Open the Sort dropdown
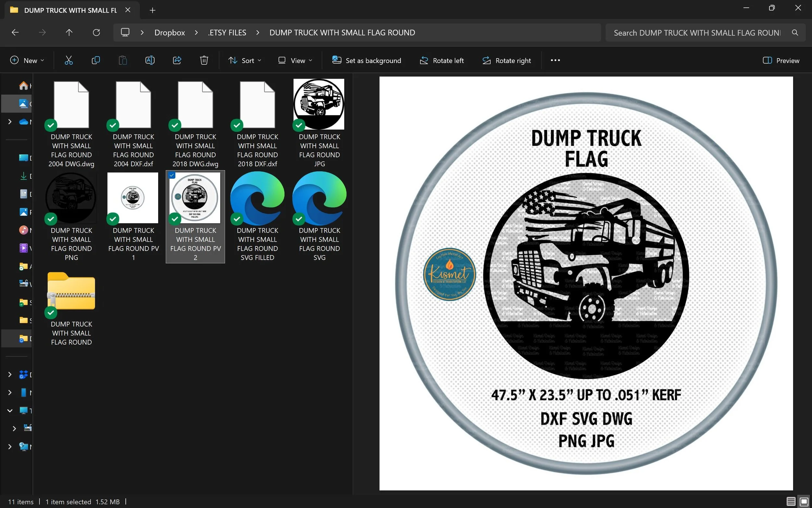 pyautogui.click(x=245, y=60)
